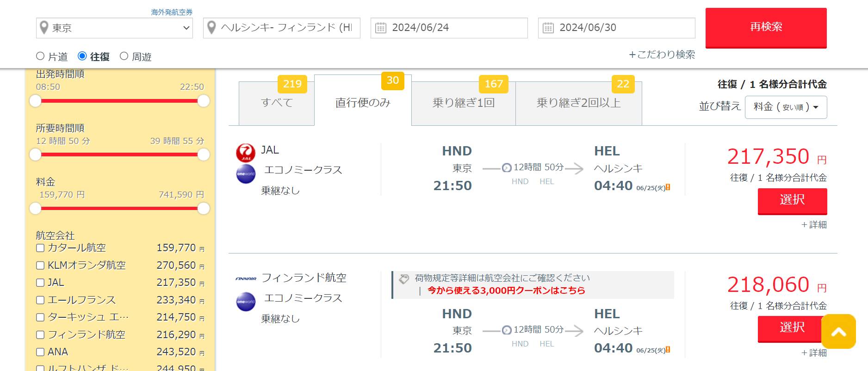Expand +詳細 for the Finnair flight

coord(814,353)
